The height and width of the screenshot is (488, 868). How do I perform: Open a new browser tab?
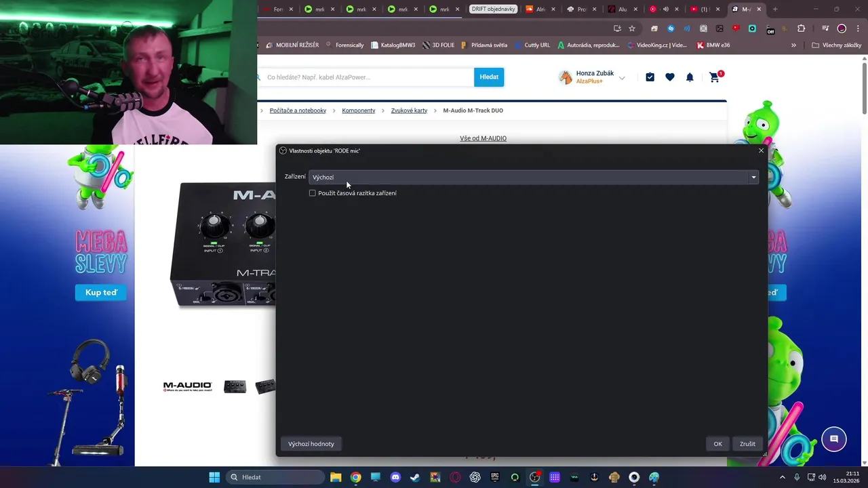tap(775, 9)
